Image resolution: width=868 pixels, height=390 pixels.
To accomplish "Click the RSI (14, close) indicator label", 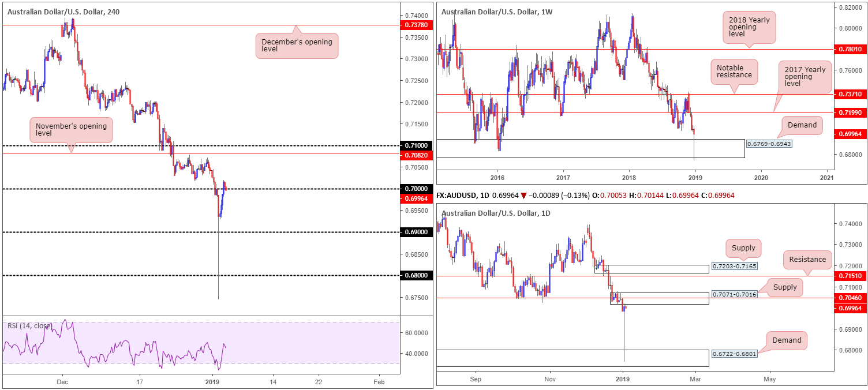I will [30, 326].
